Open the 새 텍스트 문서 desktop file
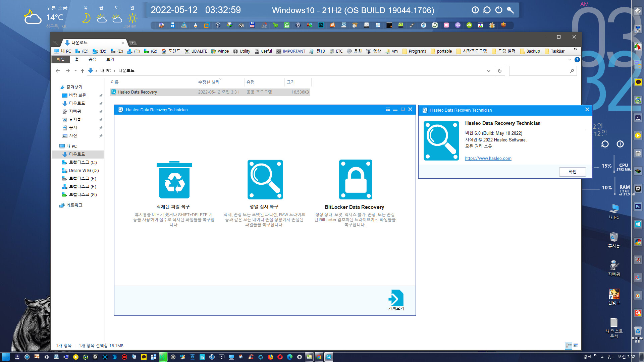 coord(614,327)
